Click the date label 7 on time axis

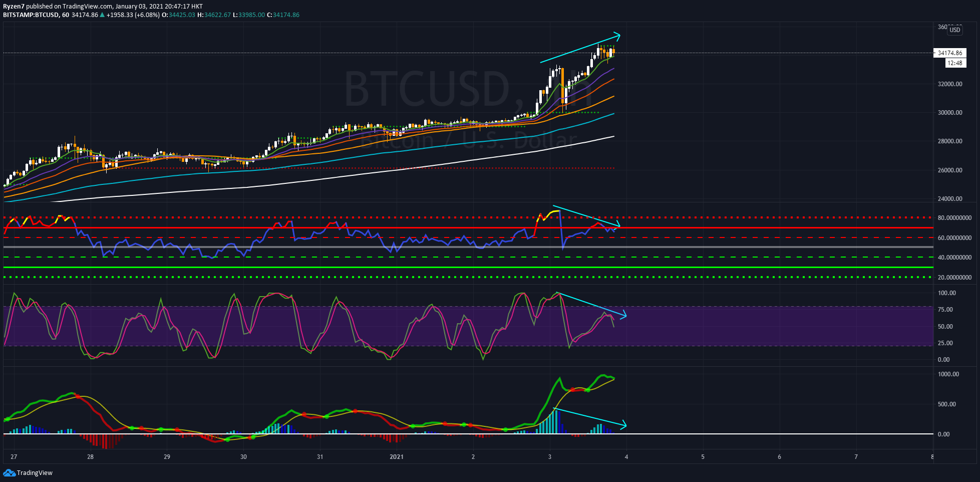(856, 457)
